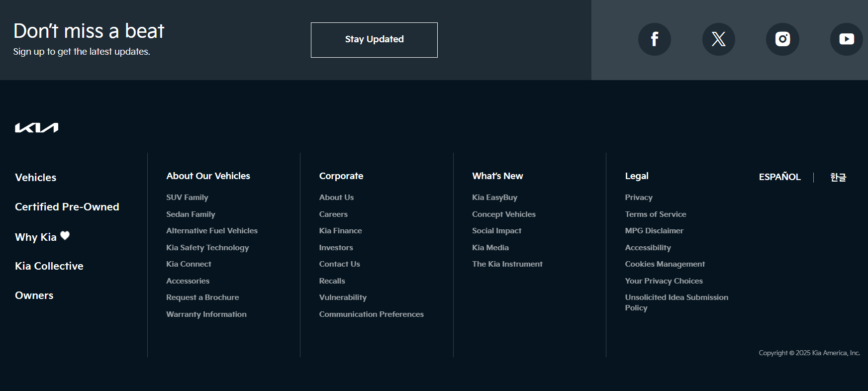868x391 pixels.
Task: Click the "Don't miss a beat" heading
Action: (89, 31)
